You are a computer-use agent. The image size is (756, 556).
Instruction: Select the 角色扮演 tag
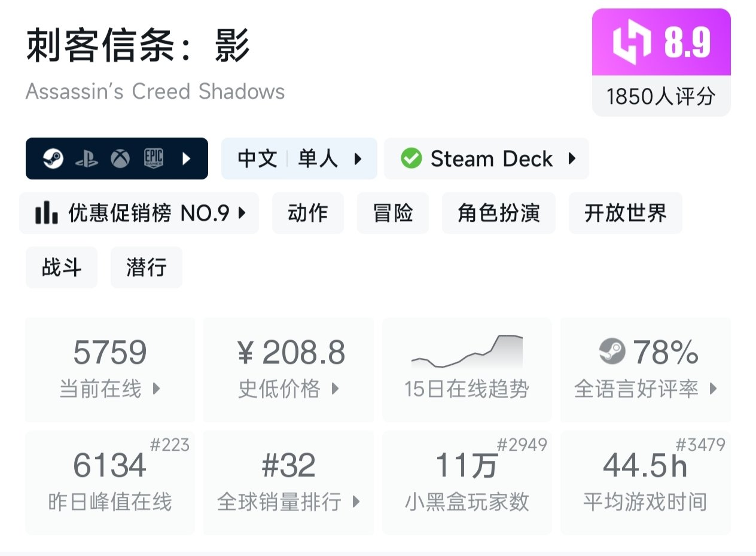point(498,213)
